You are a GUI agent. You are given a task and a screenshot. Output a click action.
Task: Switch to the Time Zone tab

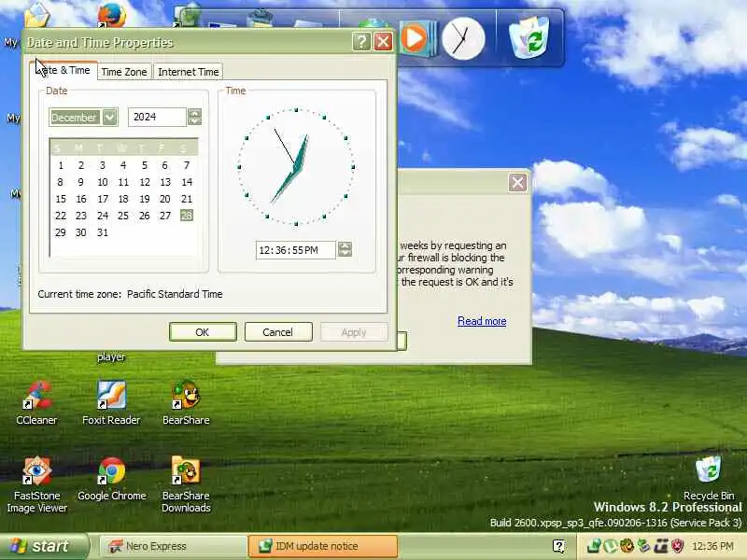(124, 72)
